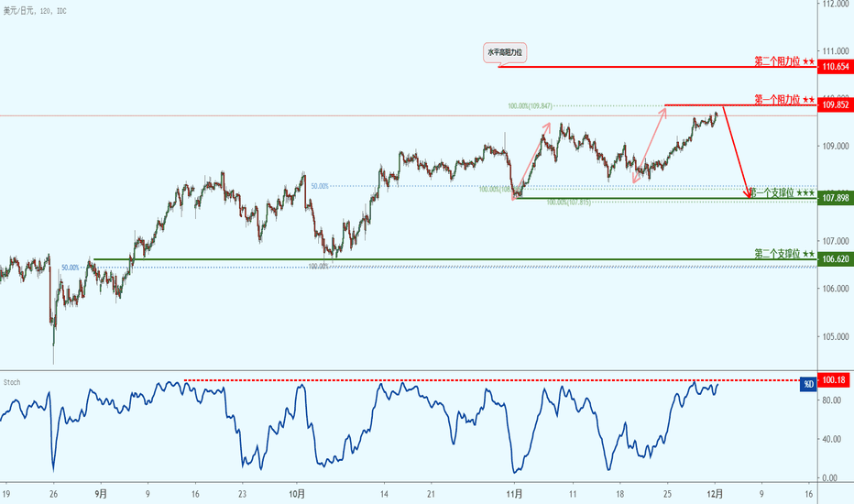Select the steep red downward projection arrow
The height and width of the screenshot is (504, 854).
(736, 151)
